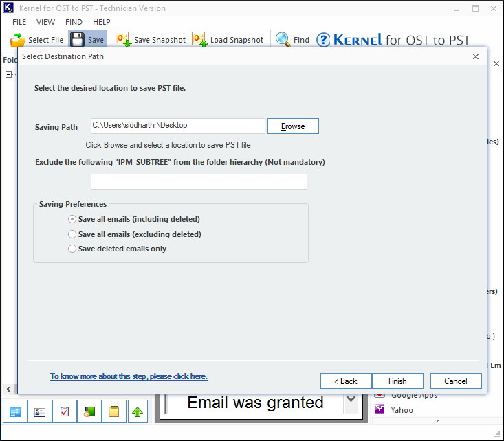Select Save all emails including deleted
Screen dimensions: 504x441
pos(72,220)
